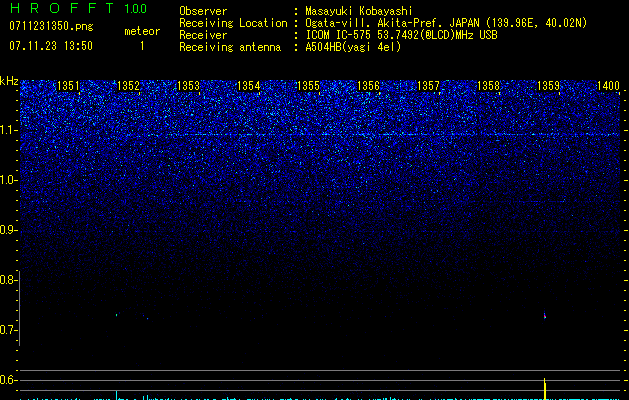The image size is (629, 400).
Task: Click the 1359 time marker
Action: (x=548, y=86)
